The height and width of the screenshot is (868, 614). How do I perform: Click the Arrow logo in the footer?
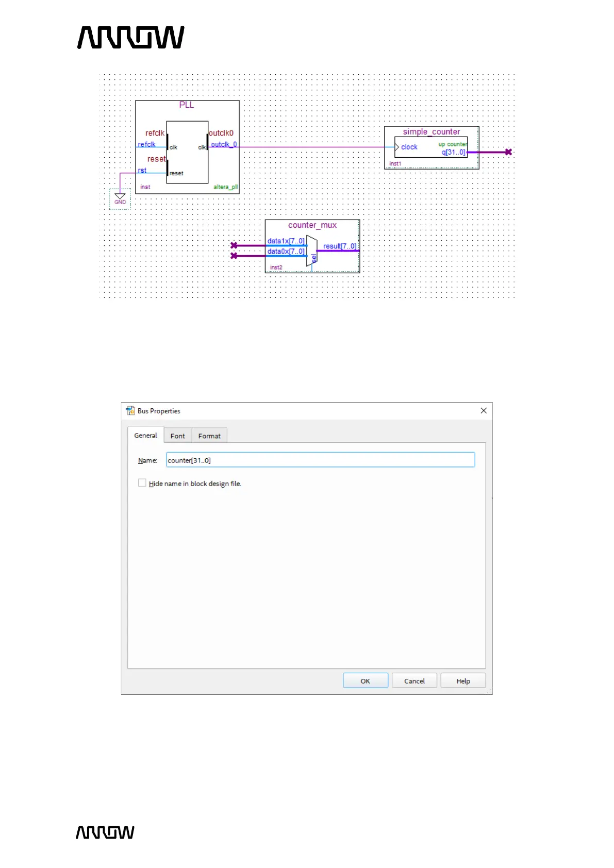(105, 832)
